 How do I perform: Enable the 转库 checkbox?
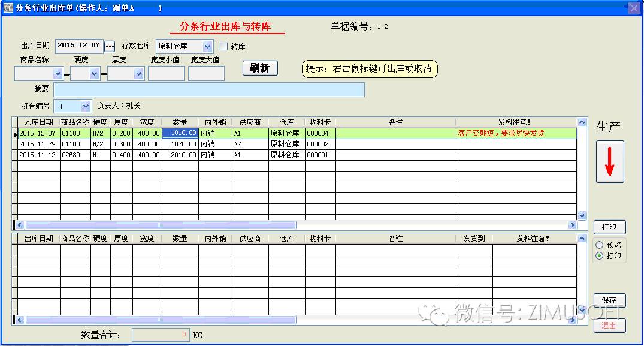224,46
